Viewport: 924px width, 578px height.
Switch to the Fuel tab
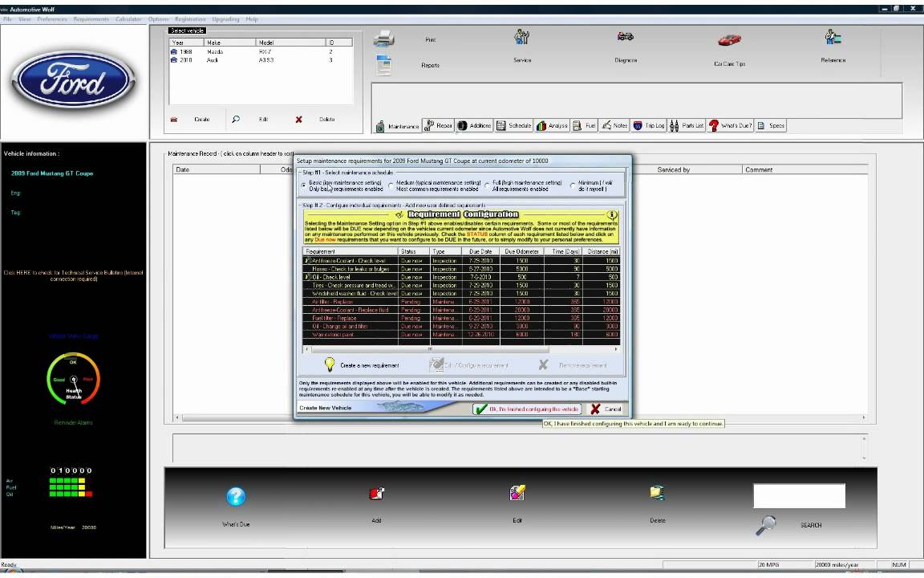pos(585,125)
